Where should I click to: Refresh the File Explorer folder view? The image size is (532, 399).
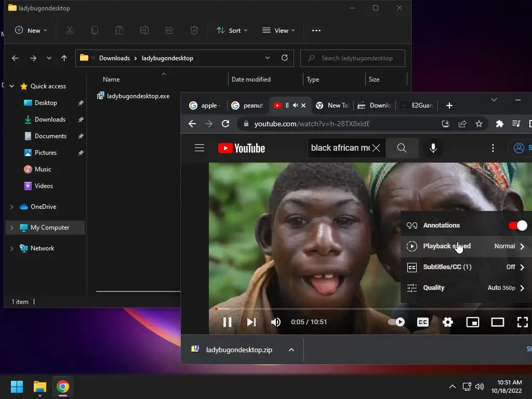pyautogui.click(x=285, y=58)
